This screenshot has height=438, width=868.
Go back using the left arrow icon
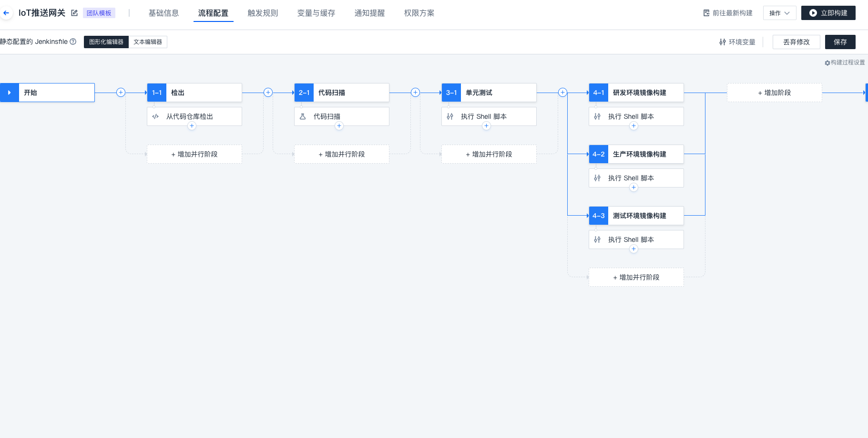point(6,13)
